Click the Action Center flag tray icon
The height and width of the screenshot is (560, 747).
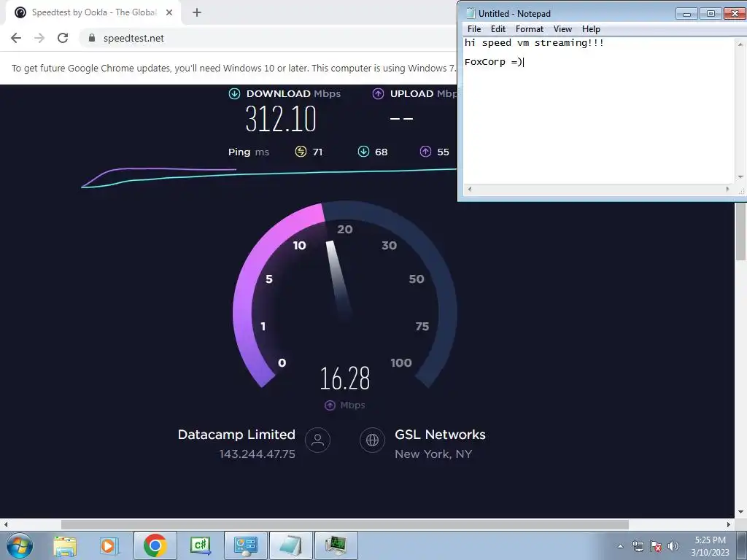pyautogui.click(x=656, y=546)
